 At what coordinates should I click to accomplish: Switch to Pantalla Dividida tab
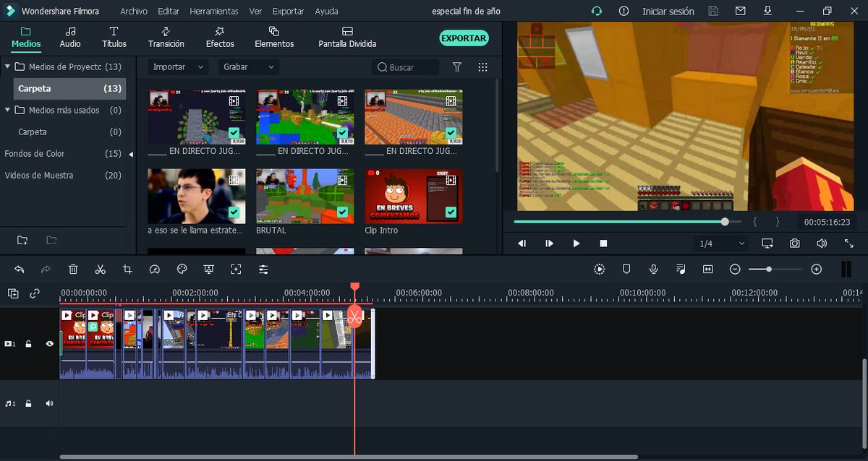pos(347,38)
